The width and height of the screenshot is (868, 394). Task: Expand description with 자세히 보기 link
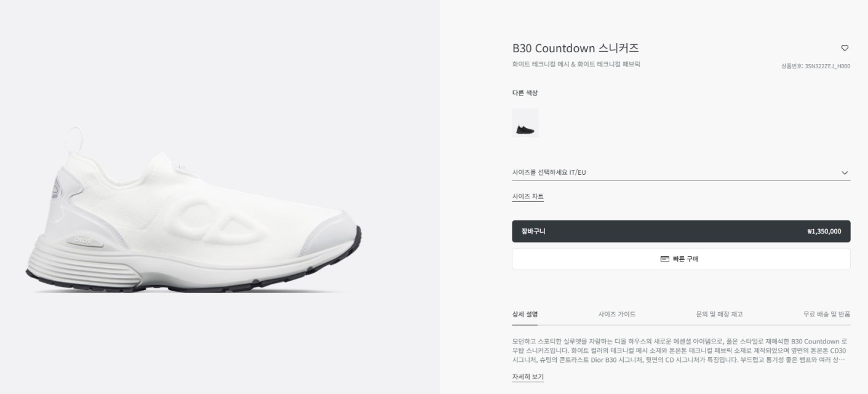click(528, 377)
